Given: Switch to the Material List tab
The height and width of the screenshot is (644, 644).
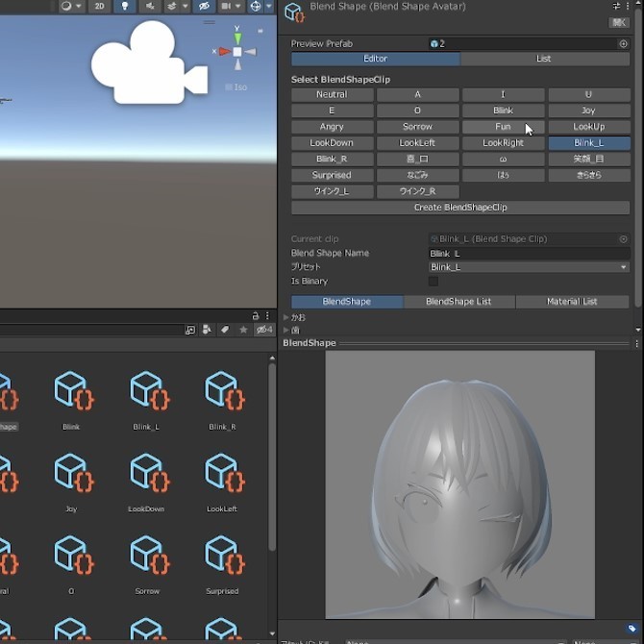Looking at the screenshot, I should tap(572, 302).
